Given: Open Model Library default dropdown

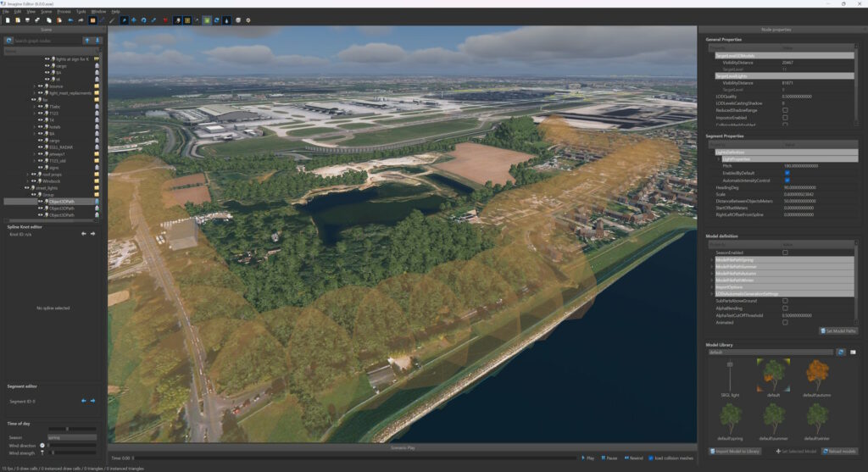Looking at the screenshot, I should pyautogui.click(x=770, y=352).
